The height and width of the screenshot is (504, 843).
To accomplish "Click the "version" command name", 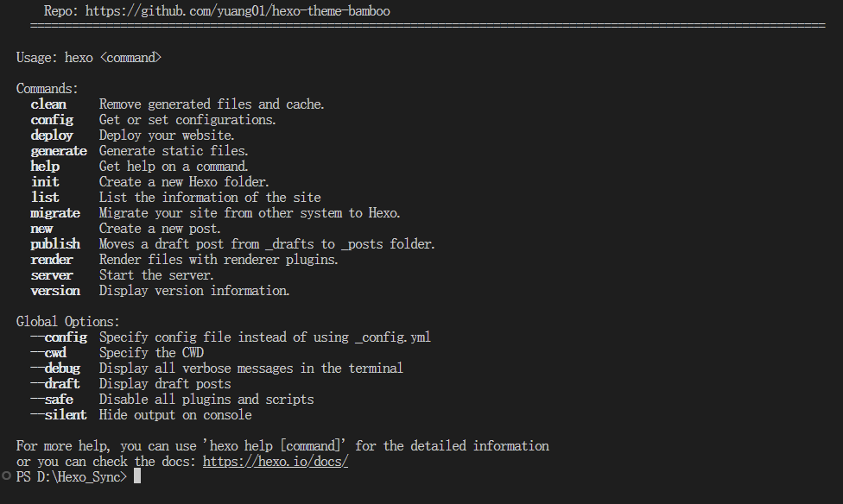I will pyautogui.click(x=55, y=291).
